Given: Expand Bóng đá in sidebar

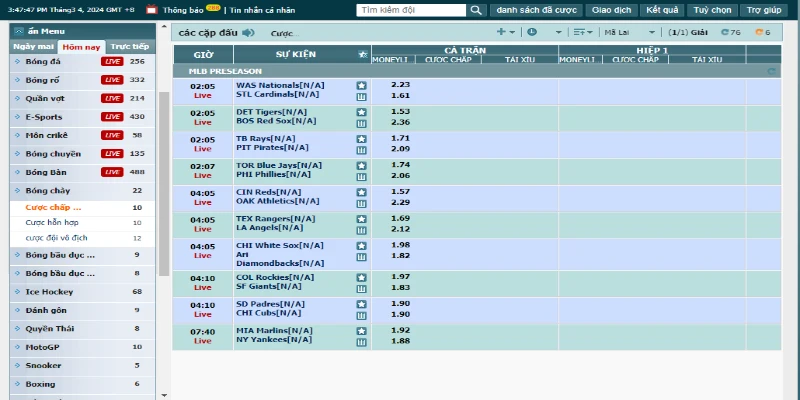Looking at the screenshot, I should pos(82,61).
